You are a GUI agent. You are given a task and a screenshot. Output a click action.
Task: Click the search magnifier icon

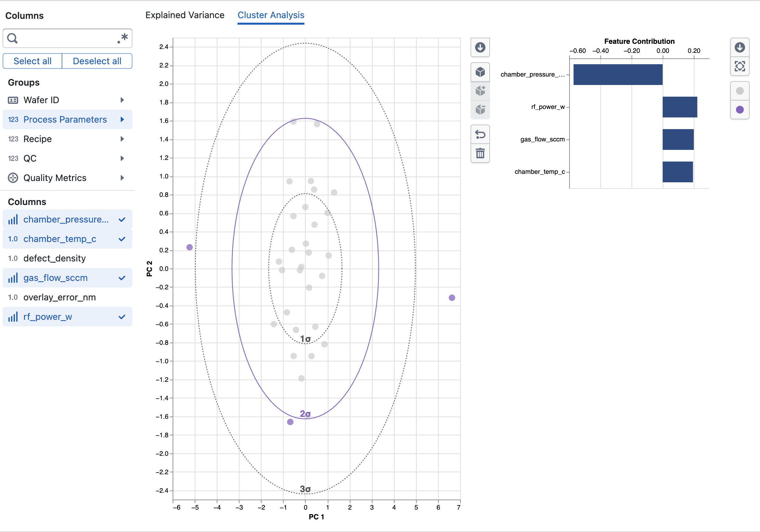[x=12, y=38]
